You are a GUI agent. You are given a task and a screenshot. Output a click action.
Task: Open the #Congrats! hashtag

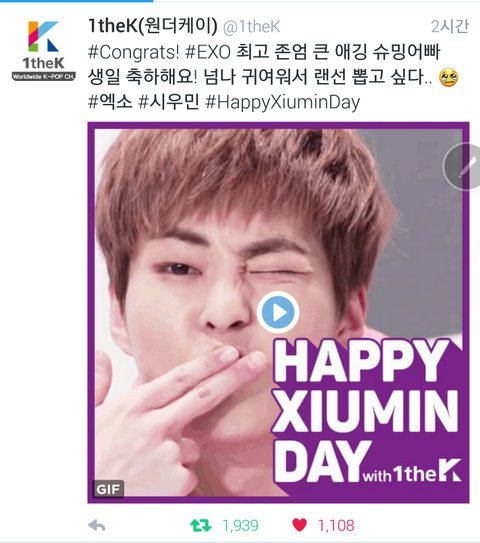(x=134, y=52)
